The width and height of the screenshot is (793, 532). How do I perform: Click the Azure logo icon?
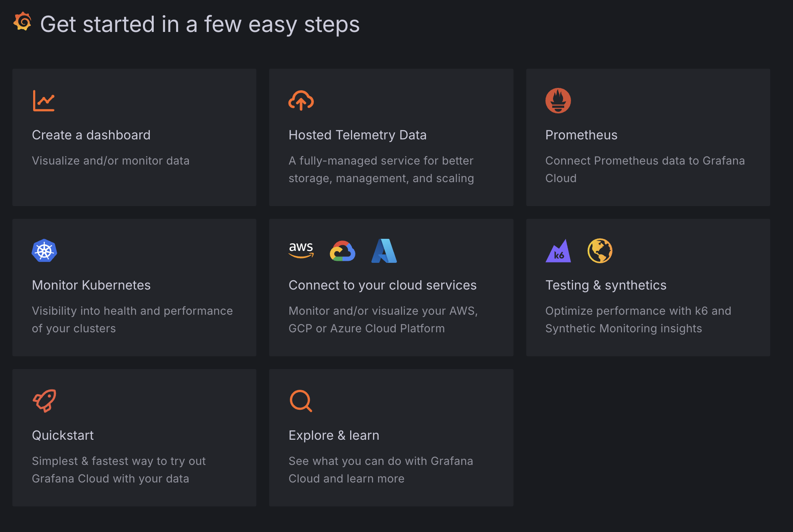(384, 251)
